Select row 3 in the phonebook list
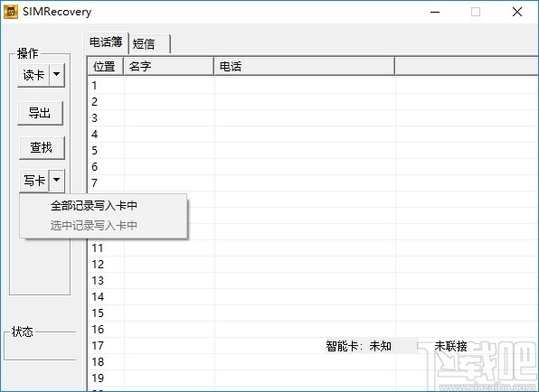The height and width of the screenshot is (392, 539). (x=313, y=117)
